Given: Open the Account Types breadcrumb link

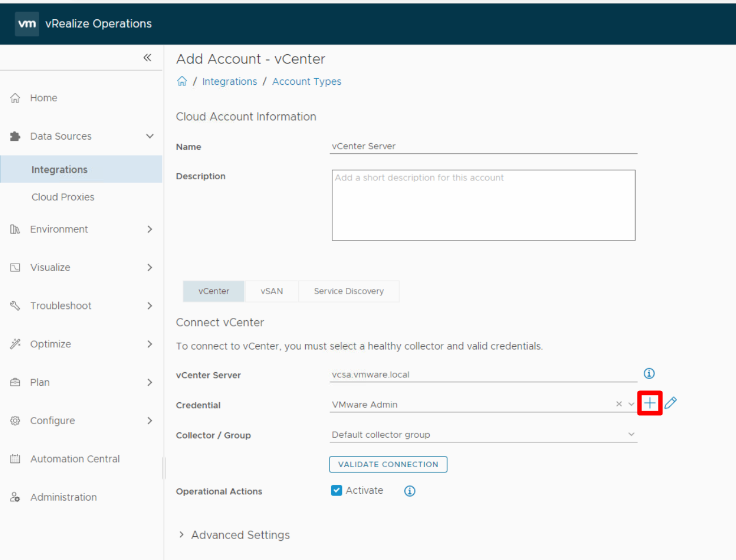Looking at the screenshot, I should (306, 81).
